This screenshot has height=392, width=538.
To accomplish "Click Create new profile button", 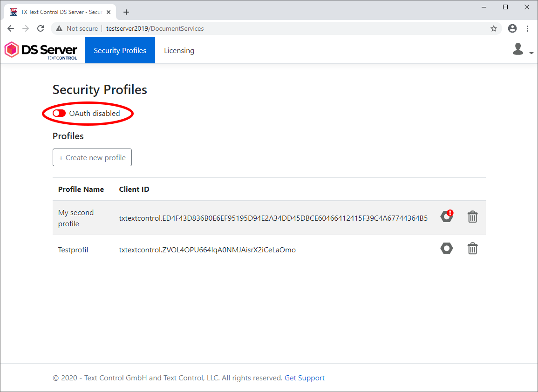I will coord(92,157).
